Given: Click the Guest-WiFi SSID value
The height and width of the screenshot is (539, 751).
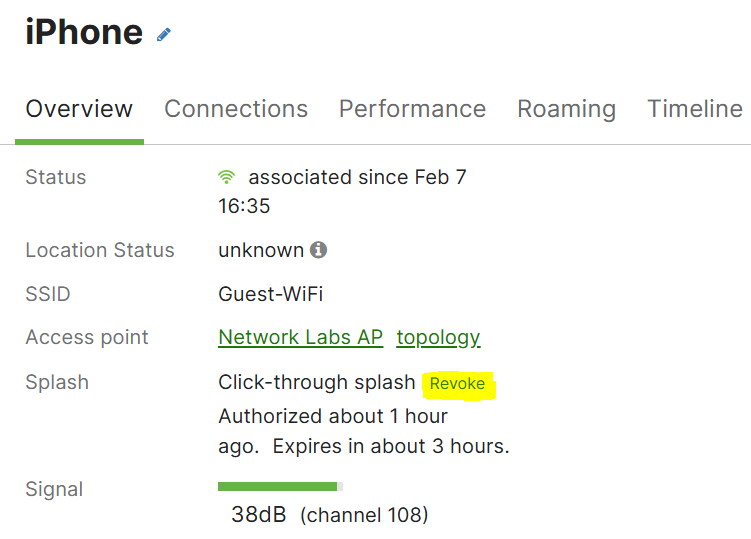Looking at the screenshot, I should pyautogui.click(x=271, y=294).
